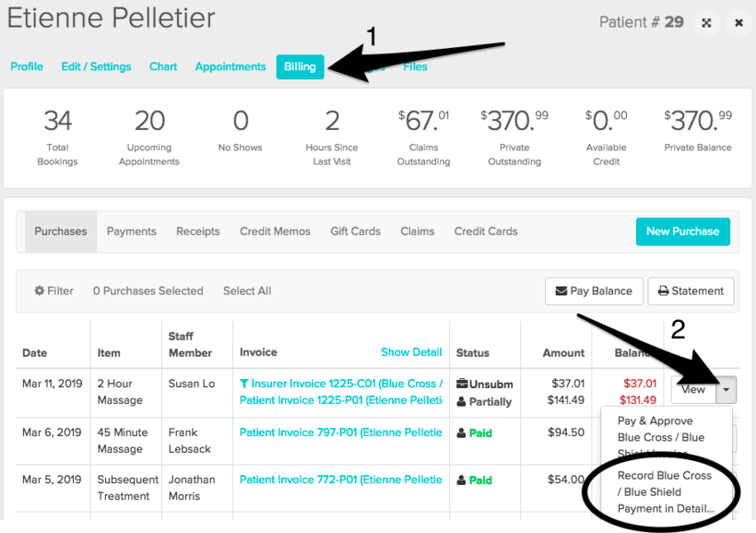
Task: Click the Select All link
Action: (246, 291)
